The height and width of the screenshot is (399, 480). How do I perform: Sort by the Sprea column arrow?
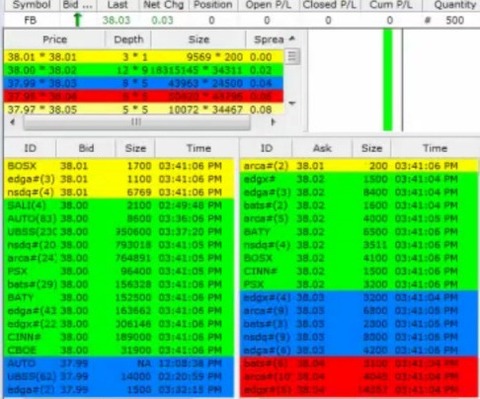click(x=292, y=39)
